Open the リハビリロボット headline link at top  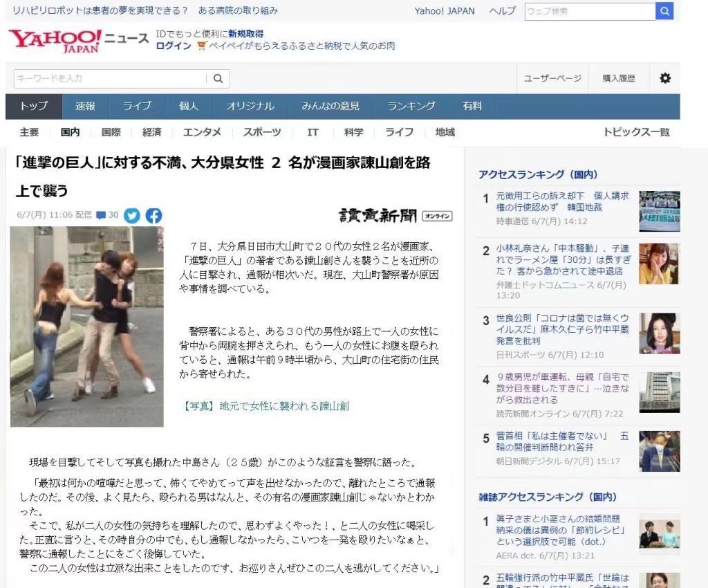pos(145,10)
